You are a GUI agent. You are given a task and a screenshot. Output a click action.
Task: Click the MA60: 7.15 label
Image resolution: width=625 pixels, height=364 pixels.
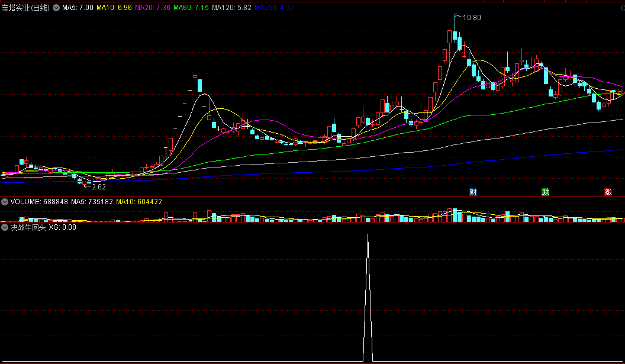coord(191,8)
